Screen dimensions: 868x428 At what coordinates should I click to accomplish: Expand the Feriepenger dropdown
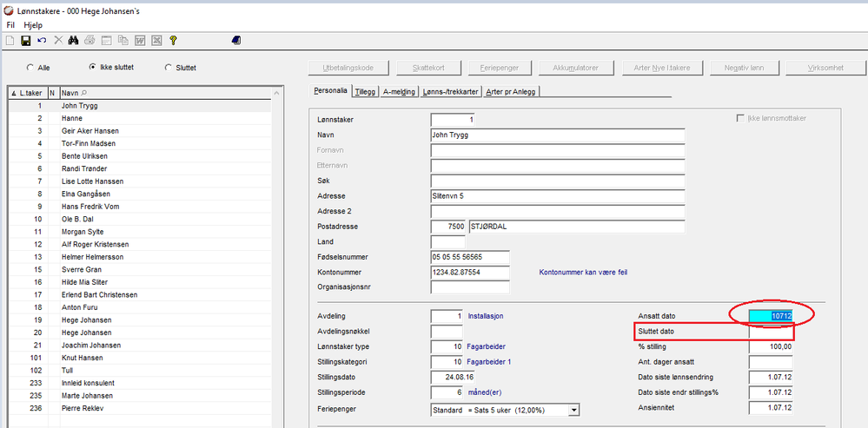tap(573, 410)
